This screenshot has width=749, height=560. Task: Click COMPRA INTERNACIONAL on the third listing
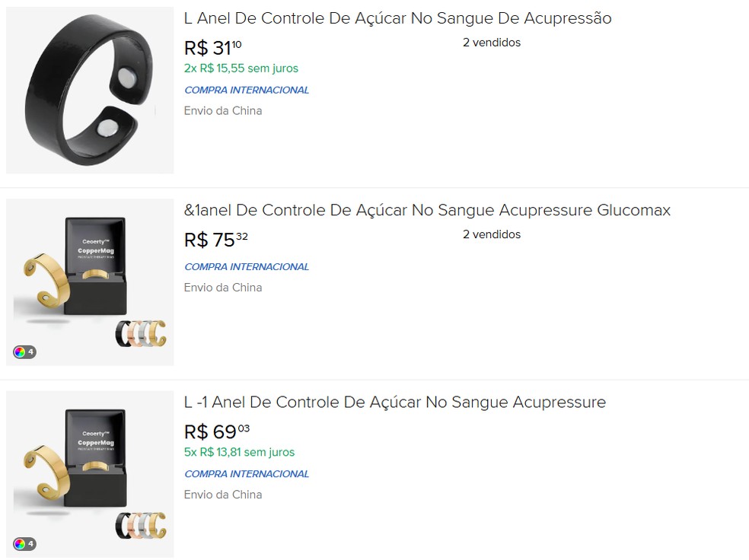(x=246, y=473)
